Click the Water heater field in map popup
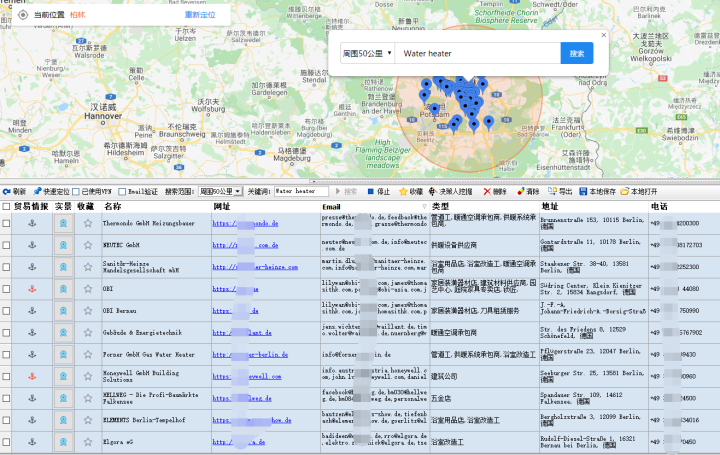Image resolution: width=720 pixels, height=455 pixels. [x=478, y=53]
